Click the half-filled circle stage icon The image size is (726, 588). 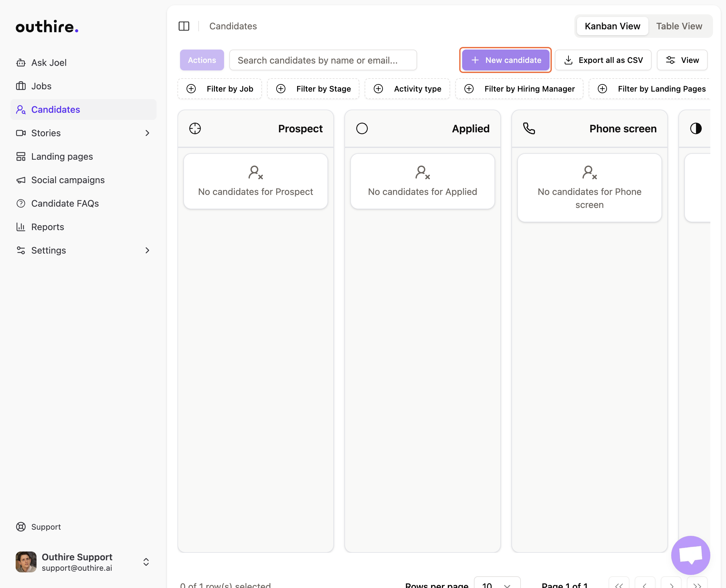695,129
